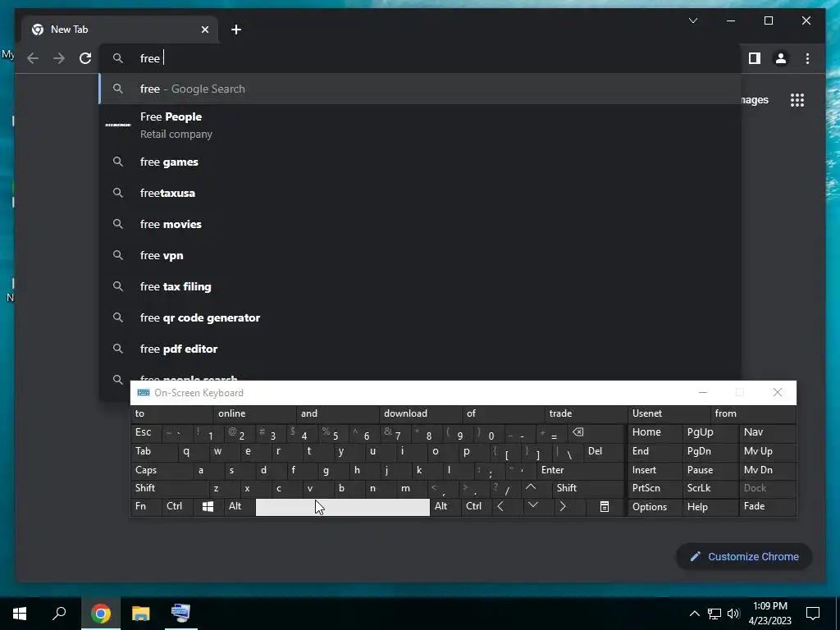Pick the 'free tax filing' suggestion
840x630 pixels.
(x=421, y=286)
